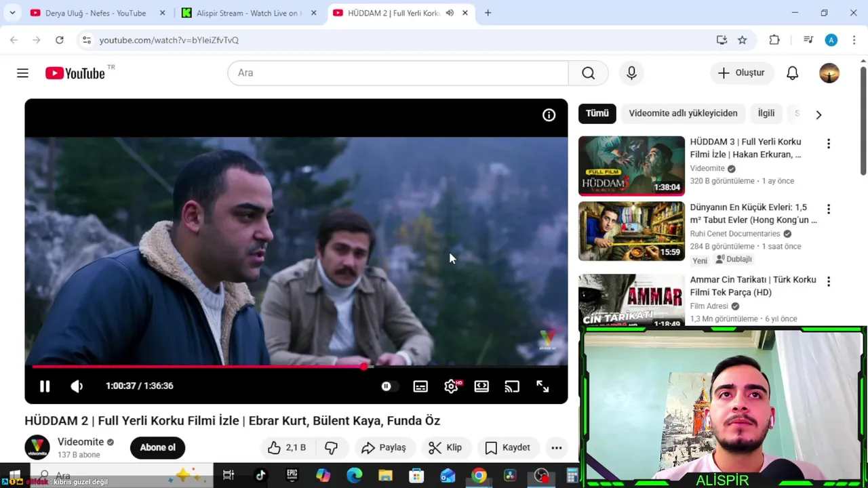Cast the video to a TV
Image resolution: width=868 pixels, height=488 pixels.
point(512,386)
